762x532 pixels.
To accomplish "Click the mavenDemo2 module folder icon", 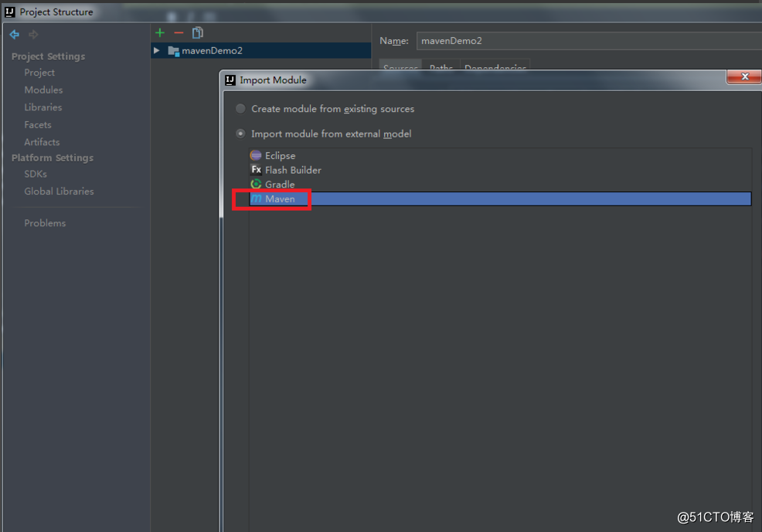I will [173, 51].
